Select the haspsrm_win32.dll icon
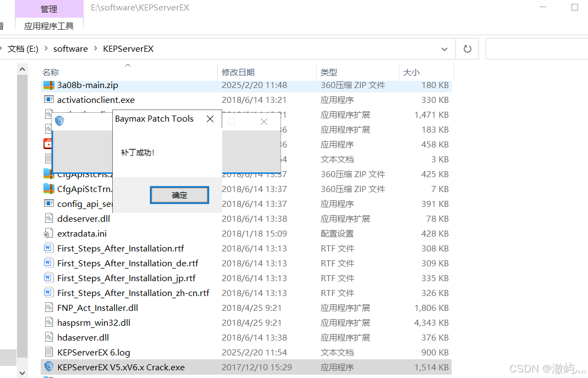 click(x=49, y=322)
